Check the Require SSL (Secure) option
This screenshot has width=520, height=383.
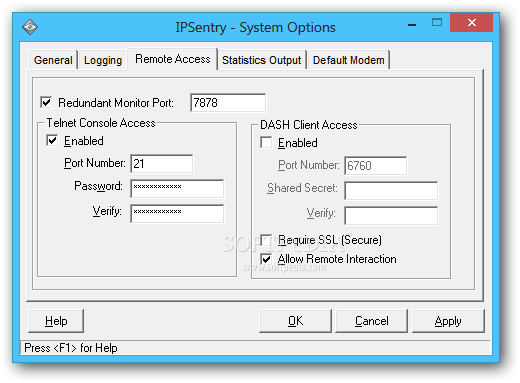(266, 240)
